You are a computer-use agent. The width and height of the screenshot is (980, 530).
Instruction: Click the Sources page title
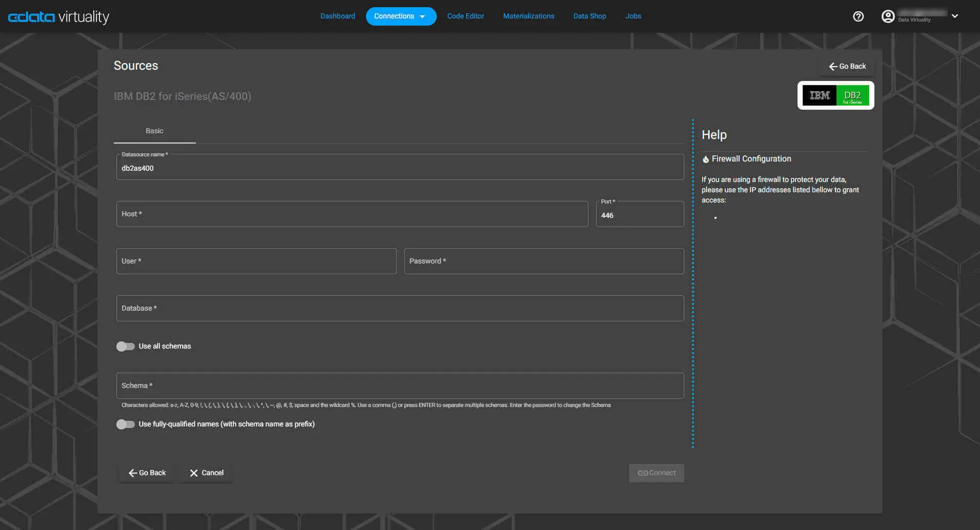point(136,66)
